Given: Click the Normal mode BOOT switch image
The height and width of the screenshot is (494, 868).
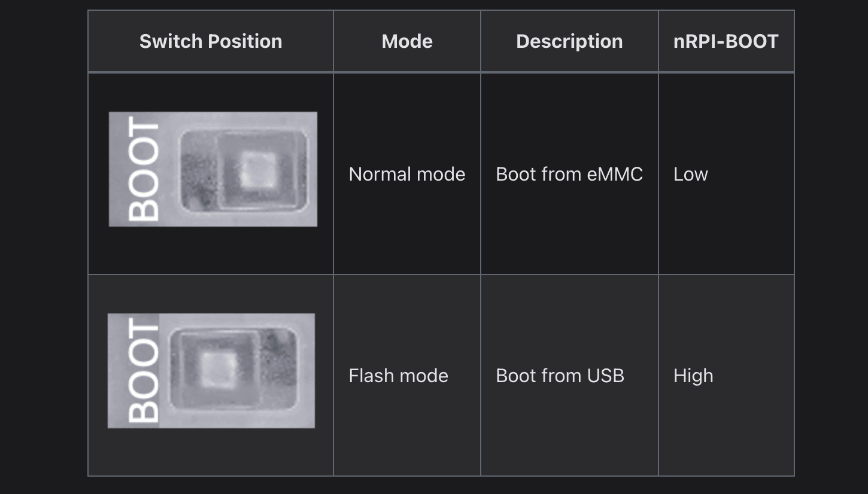Looking at the screenshot, I should [x=213, y=169].
